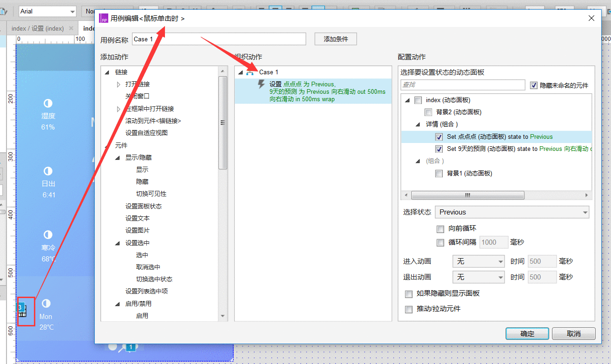Click the 进入动画 time 500 field
This screenshot has height=364, width=611.
pos(542,262)
